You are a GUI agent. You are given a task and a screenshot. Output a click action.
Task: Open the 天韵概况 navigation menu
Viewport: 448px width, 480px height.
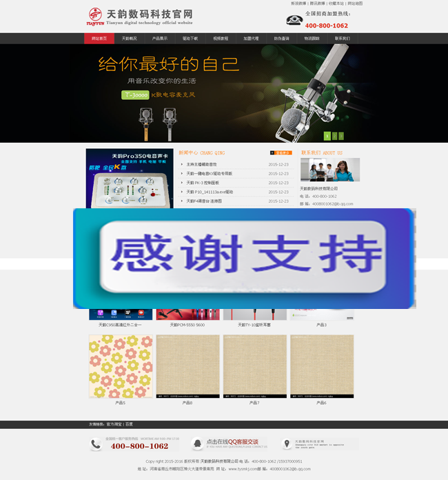tap(130, 39)
